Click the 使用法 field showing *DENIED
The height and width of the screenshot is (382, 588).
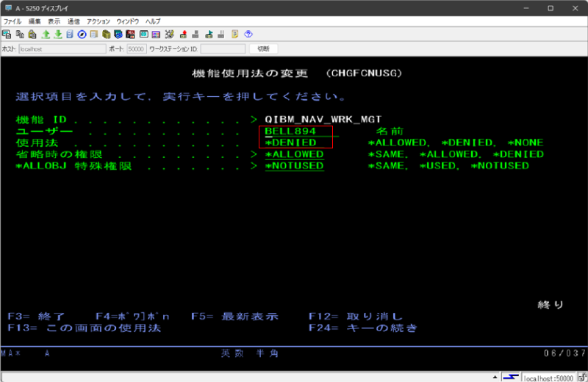pos(291,143)
